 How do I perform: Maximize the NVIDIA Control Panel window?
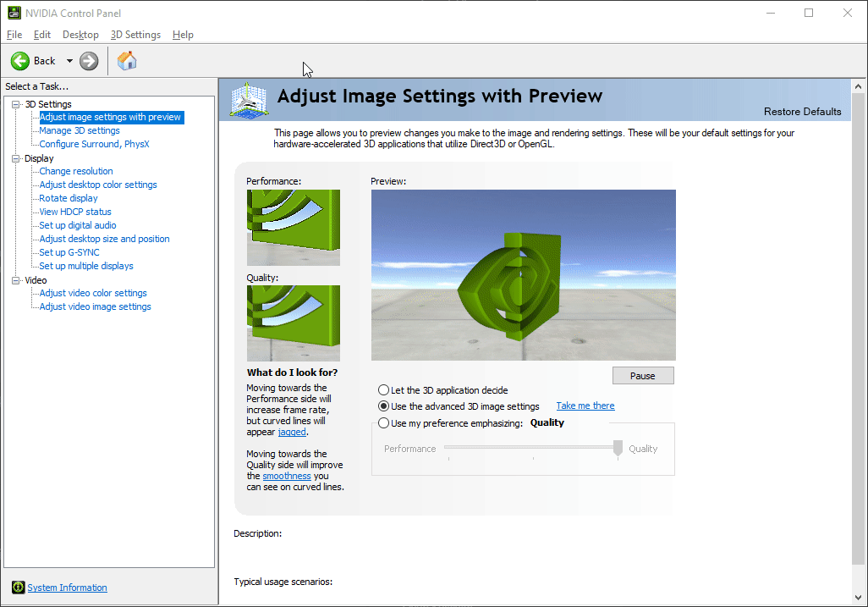pos(809,13)
